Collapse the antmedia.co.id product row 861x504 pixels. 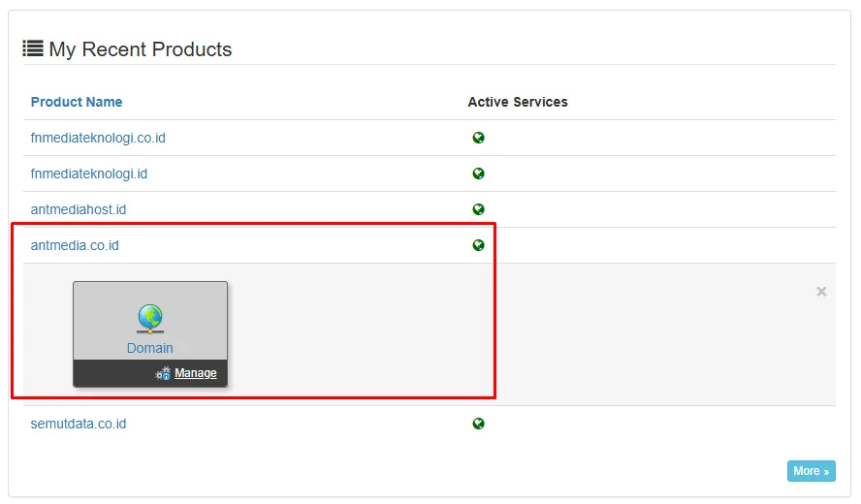tap(75, 245)
